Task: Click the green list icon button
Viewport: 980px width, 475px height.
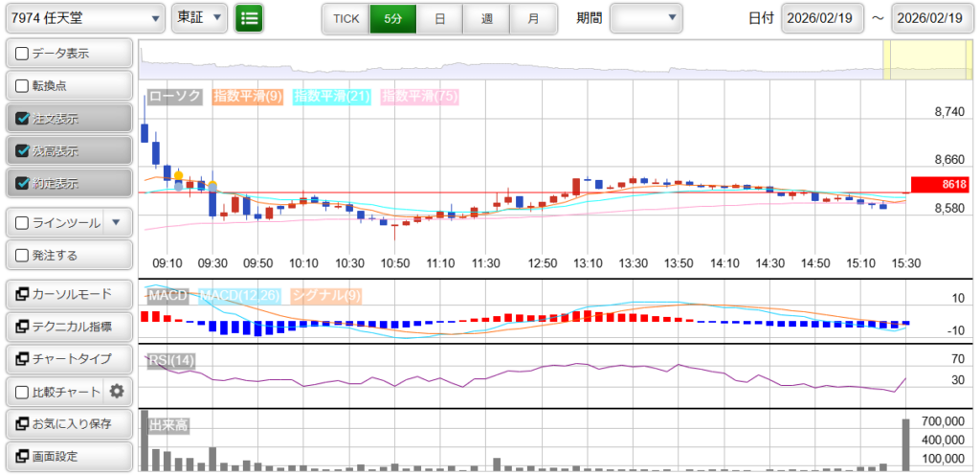Action: 249,17
